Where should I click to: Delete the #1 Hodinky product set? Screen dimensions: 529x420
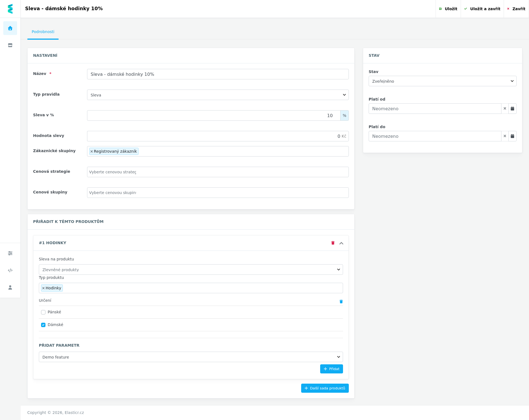pyautogui.click(x=333, y=243)
